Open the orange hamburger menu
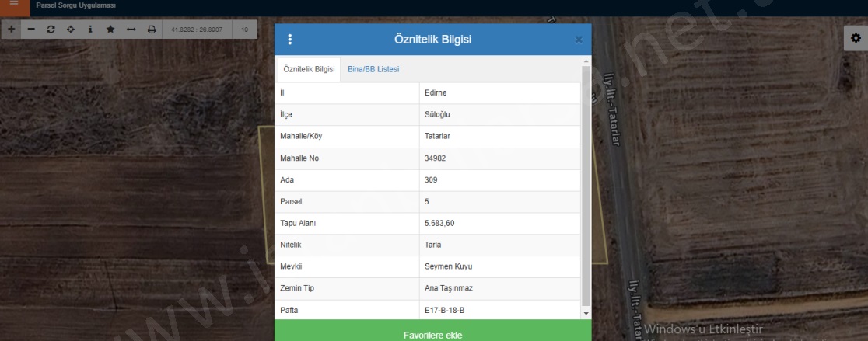Screen dimensions: 868x341 pos(13,6)
